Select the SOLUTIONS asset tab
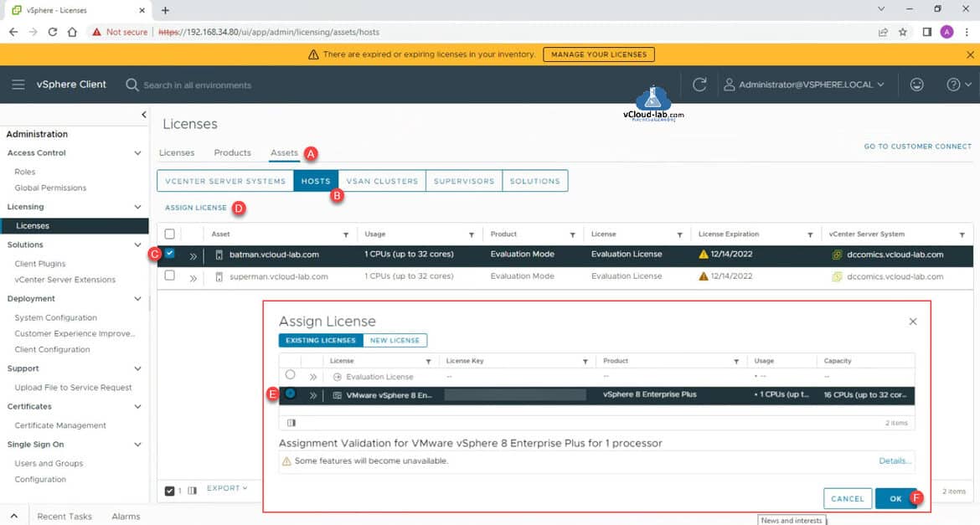 (x=535, y=181)
